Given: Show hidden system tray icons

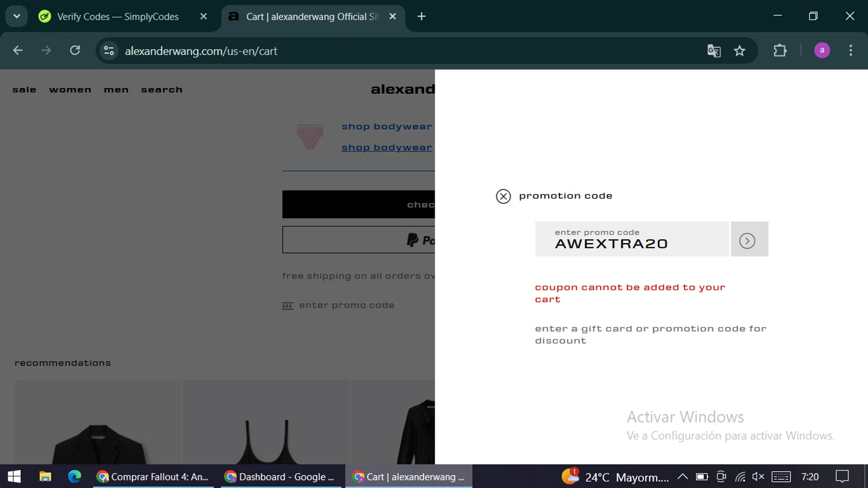Looking at the screenshot, I should coord(682,476).
